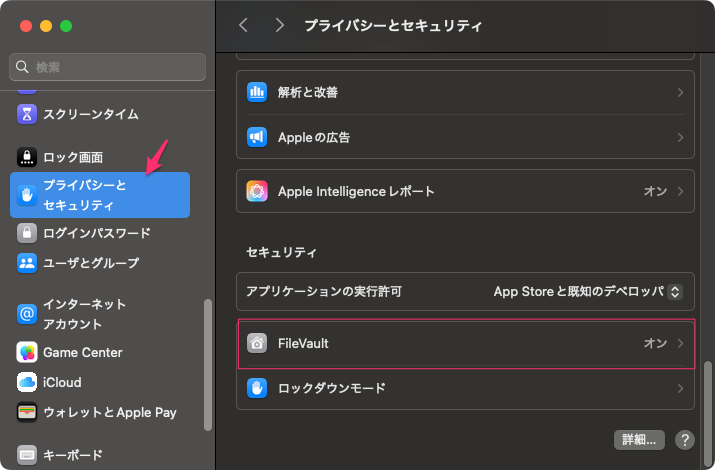Click the Login Password lock icon
The image size is (715, 470).
27,233
